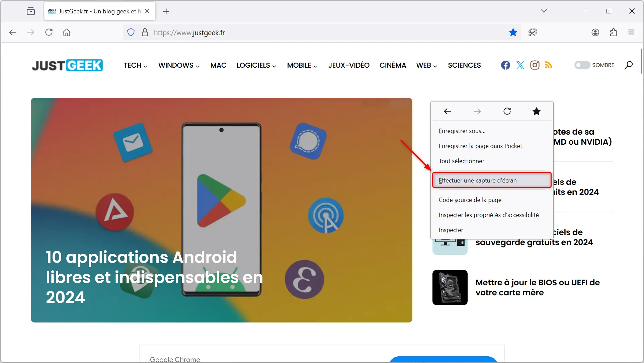This screenshot has width=644, height=363.
Task: Expand the WINDOWS menu
Action: tap(179, 65)
